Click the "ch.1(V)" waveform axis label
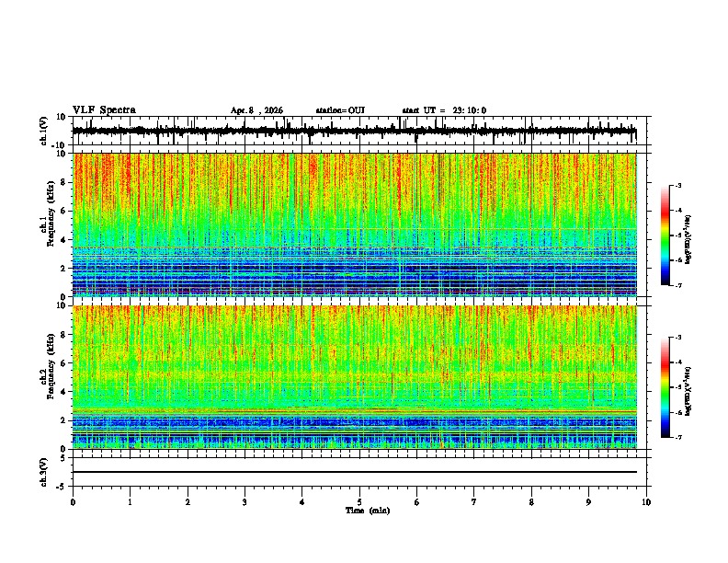The height and width of the screenshot is (563, 728). click(43, 131)
